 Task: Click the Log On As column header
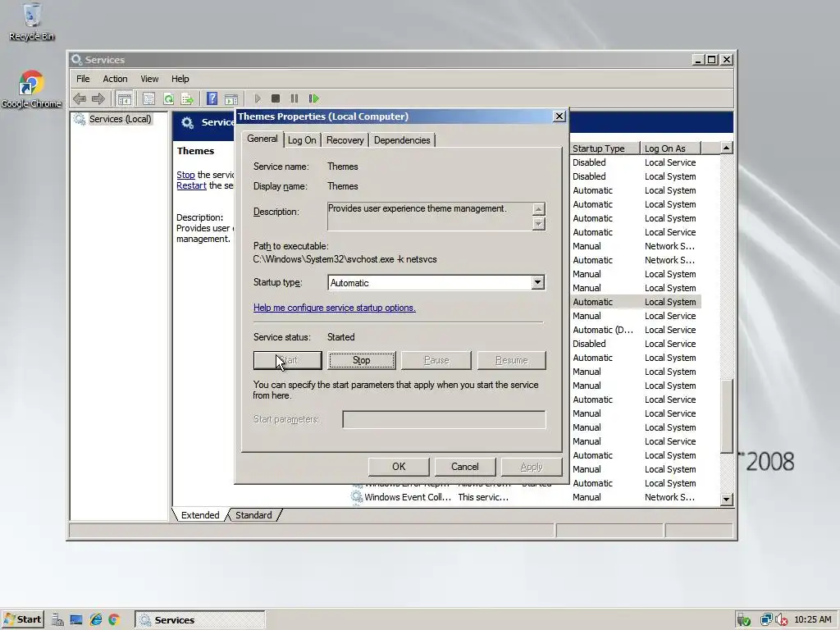(670, 148)
